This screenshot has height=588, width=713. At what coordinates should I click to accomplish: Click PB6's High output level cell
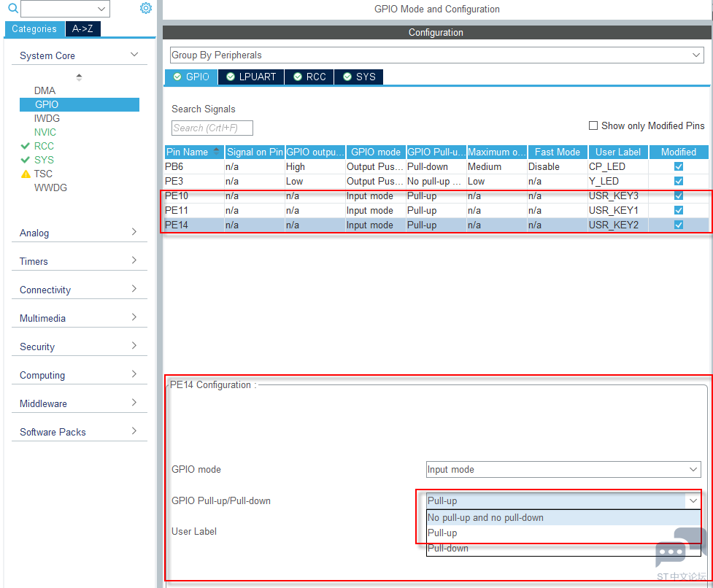coord(315,166)
